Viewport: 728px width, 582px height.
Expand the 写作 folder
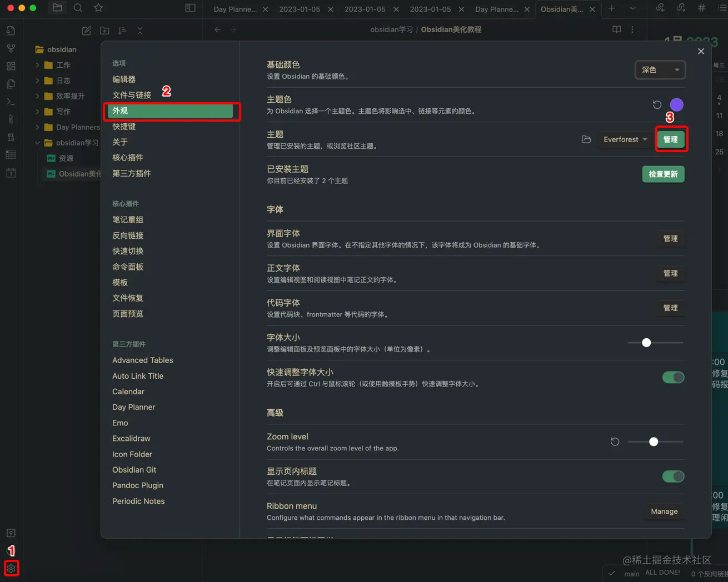tap(37, 112)
